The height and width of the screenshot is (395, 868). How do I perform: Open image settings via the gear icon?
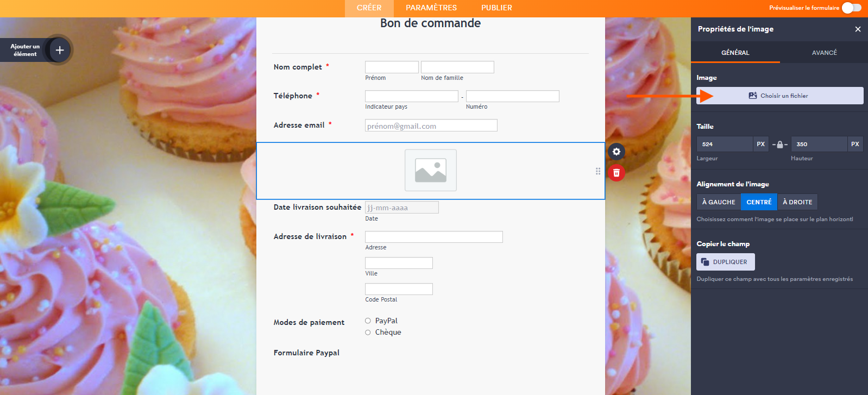[x=617, y=152]
